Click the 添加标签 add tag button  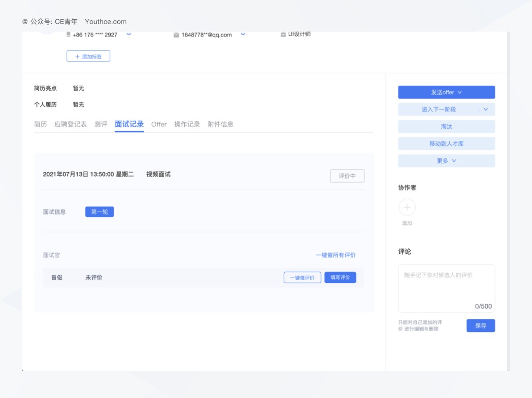tap(88, 56)
